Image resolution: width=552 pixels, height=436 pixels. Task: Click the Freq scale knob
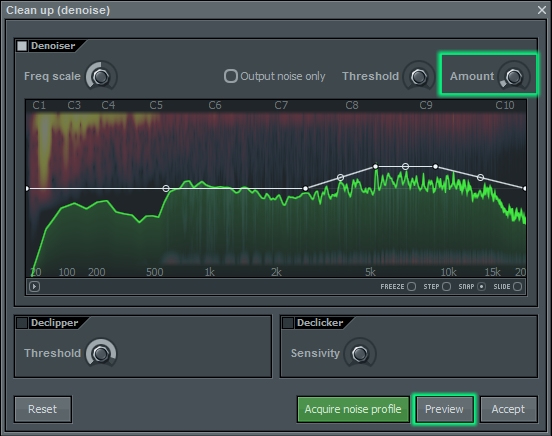[101, 76]
